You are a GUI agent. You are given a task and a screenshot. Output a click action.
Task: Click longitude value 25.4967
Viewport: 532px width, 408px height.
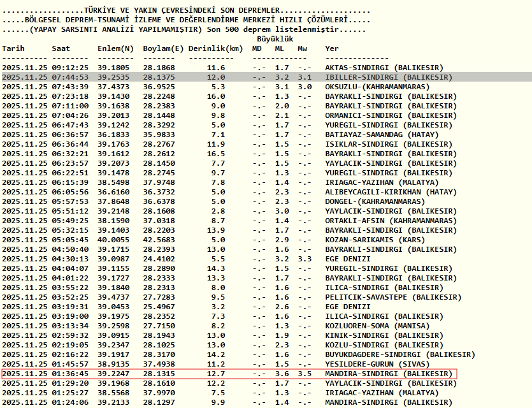point(159,307)
